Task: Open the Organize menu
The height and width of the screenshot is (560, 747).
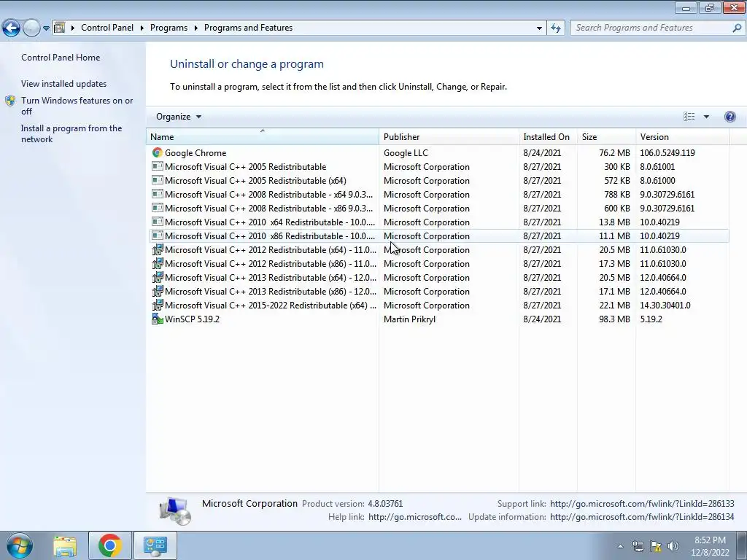Action: [179, 117]
